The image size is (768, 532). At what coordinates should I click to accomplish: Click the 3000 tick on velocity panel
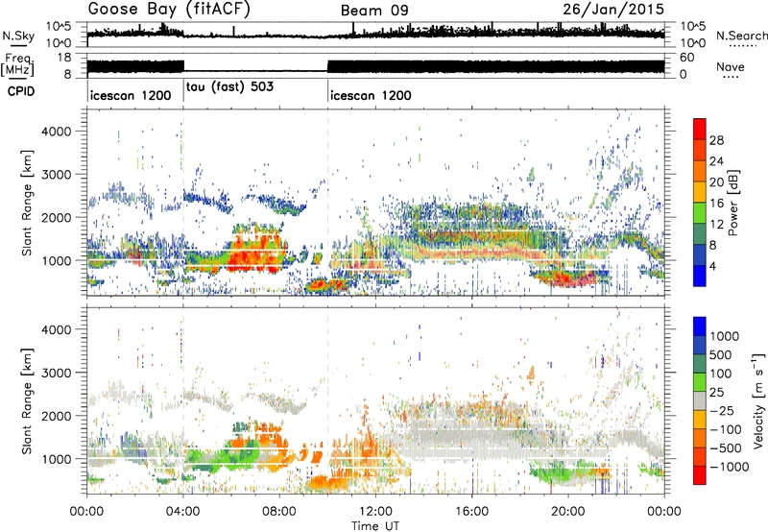(56, 373)
